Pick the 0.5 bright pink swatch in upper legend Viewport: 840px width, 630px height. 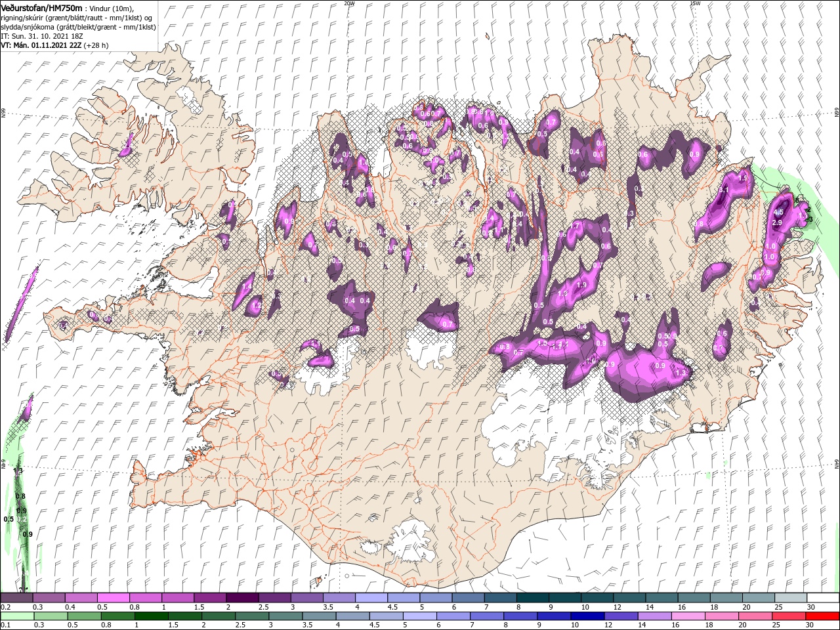(114, 598)
